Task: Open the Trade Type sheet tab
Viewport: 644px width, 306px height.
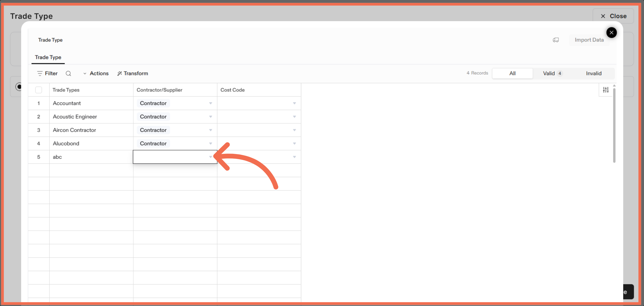Action: tap(48, 57)
